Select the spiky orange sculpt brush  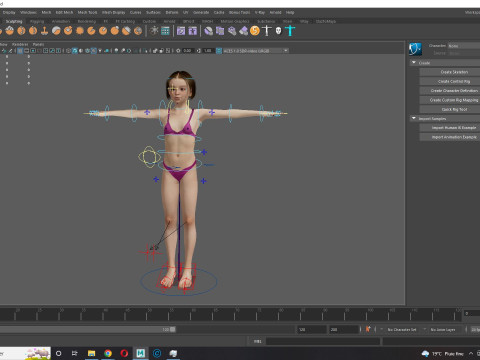tap(80, 31)
